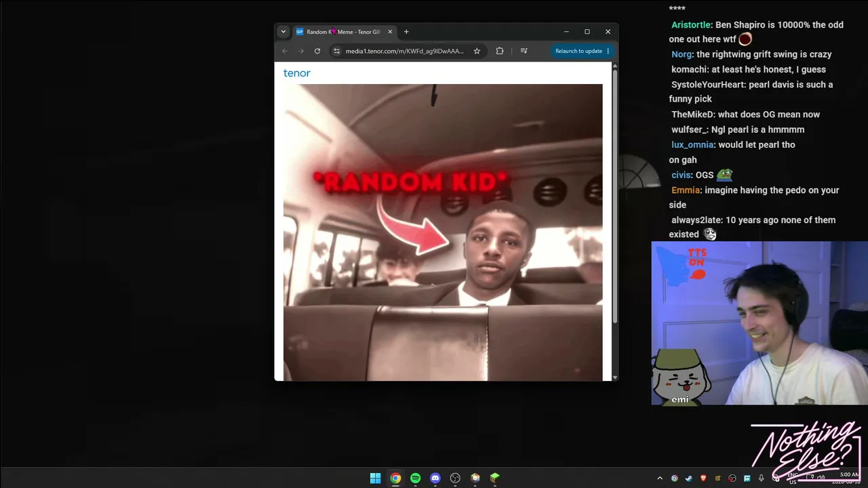Click the chat username Emmia

[x=686, y=190]
